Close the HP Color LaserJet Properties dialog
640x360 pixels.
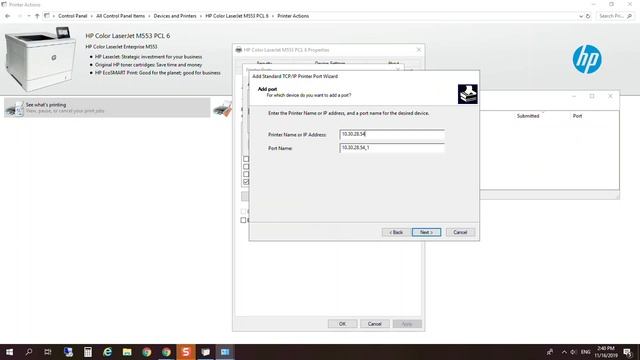(x=418, y=50)
